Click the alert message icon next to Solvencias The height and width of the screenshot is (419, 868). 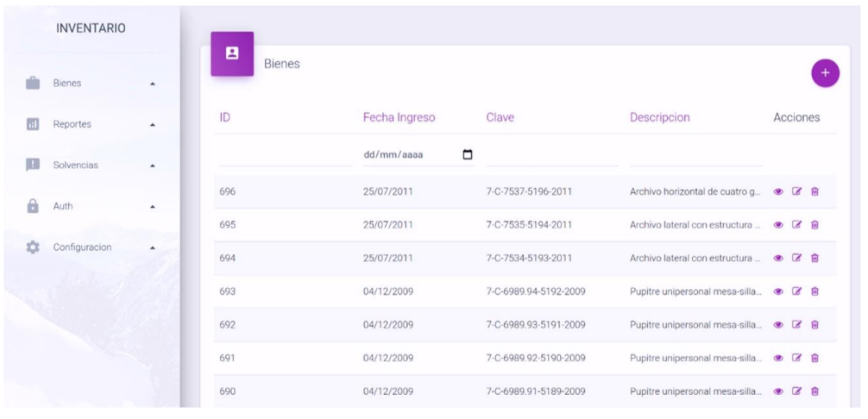coord(33,165)
